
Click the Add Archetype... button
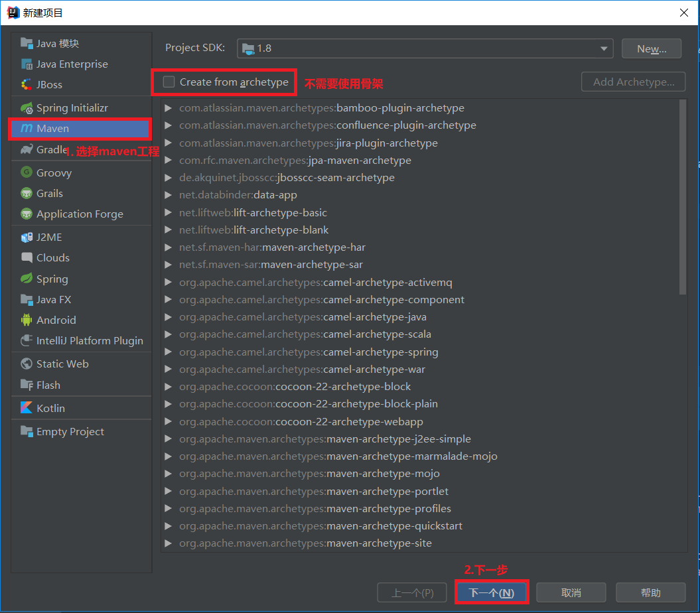633,82
